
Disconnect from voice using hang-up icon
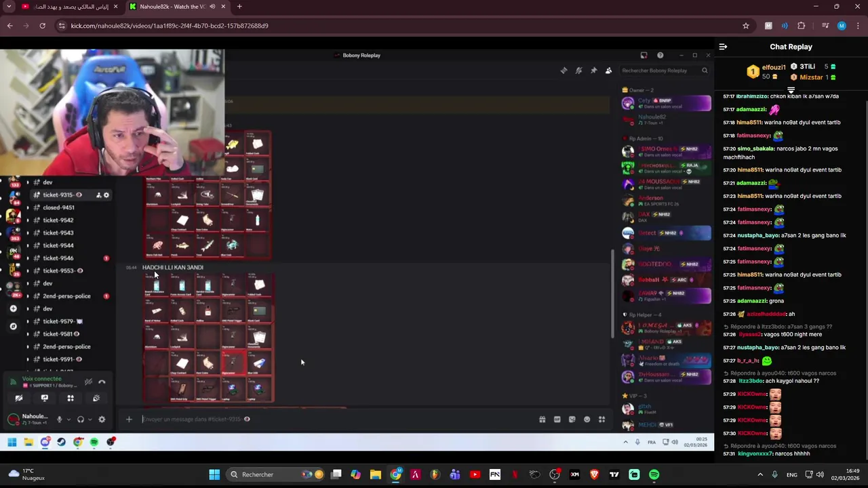pos(102,382)
